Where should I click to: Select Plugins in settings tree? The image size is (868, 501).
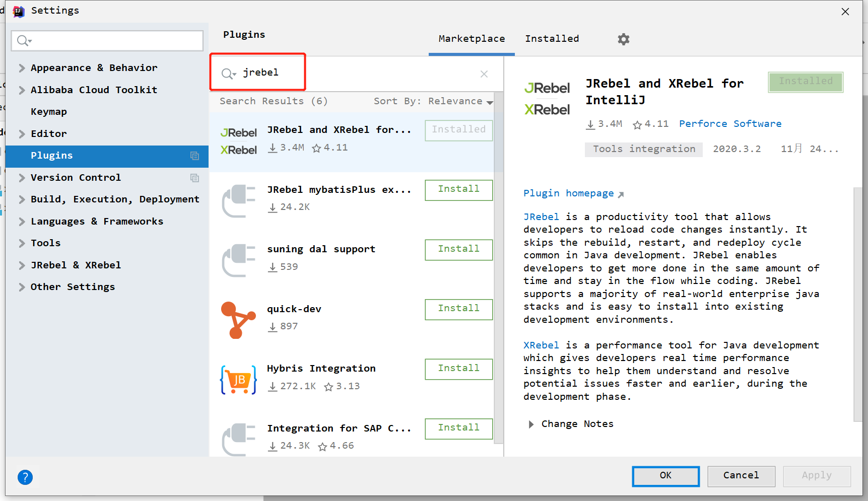pos(107,156)
